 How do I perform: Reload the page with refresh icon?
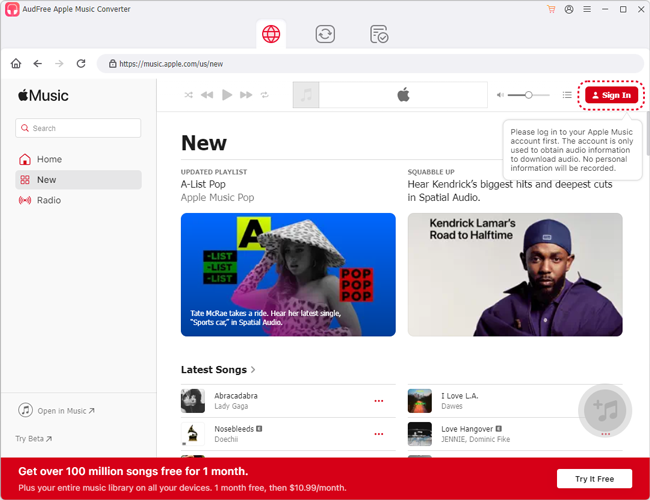81,63
